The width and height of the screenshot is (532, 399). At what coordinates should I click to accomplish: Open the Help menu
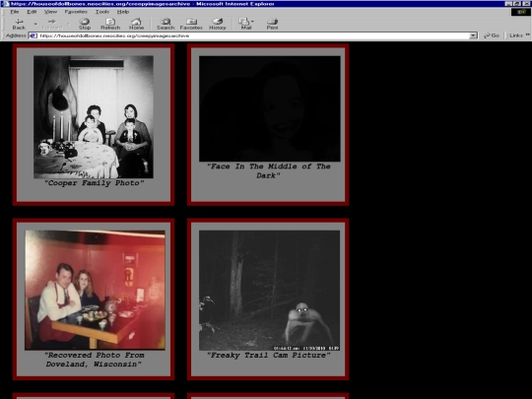click(x=123, y=12)
